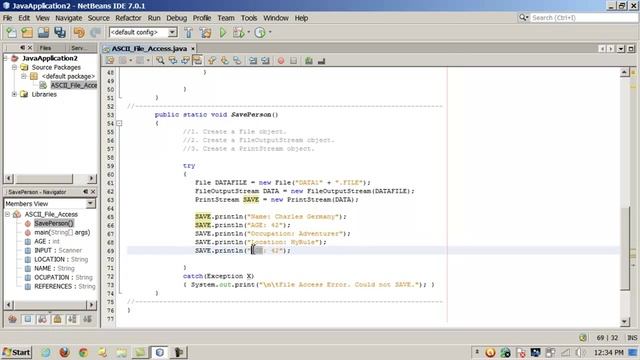Click the editor vertical scrollbar down arrow
The width and height of the screenshot is (640, 360).
(624, 322)
